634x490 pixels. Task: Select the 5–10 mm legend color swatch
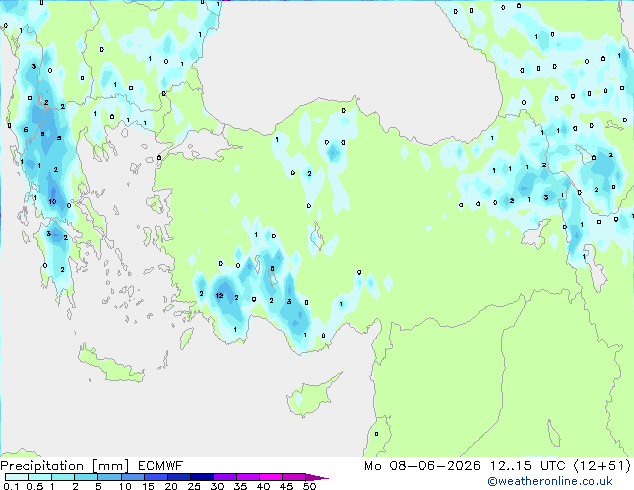coord(109,477)
